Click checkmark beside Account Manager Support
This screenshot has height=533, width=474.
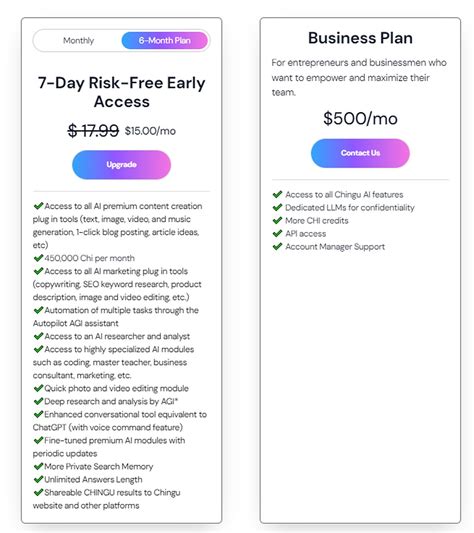click(277, 246)
